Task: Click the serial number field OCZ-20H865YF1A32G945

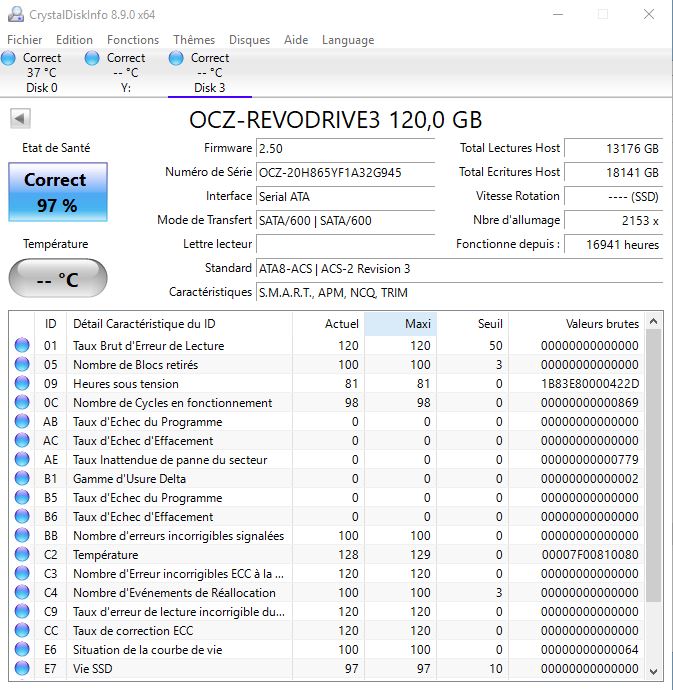Action: pyautogui.click(x=346, y=172)
